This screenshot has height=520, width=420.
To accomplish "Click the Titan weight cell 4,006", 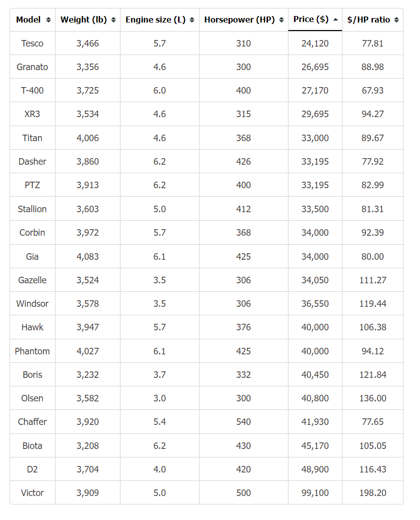I will click(88, 138).
